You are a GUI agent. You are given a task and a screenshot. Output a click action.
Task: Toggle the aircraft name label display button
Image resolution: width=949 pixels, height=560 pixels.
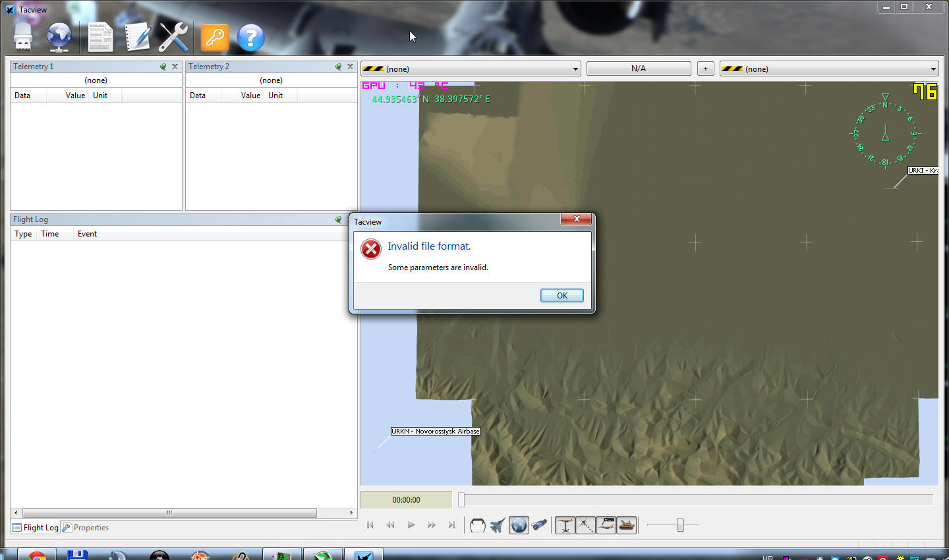point(606,525)
